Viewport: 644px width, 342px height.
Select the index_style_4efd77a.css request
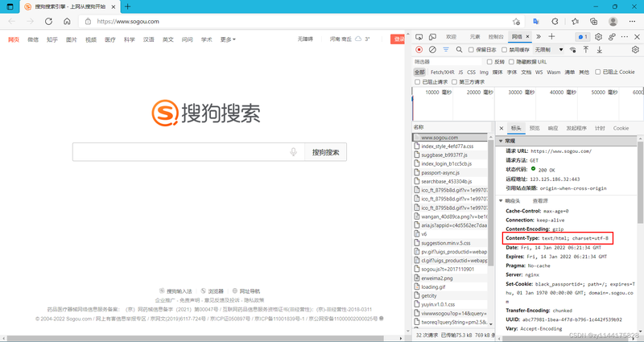click(450, 146)
